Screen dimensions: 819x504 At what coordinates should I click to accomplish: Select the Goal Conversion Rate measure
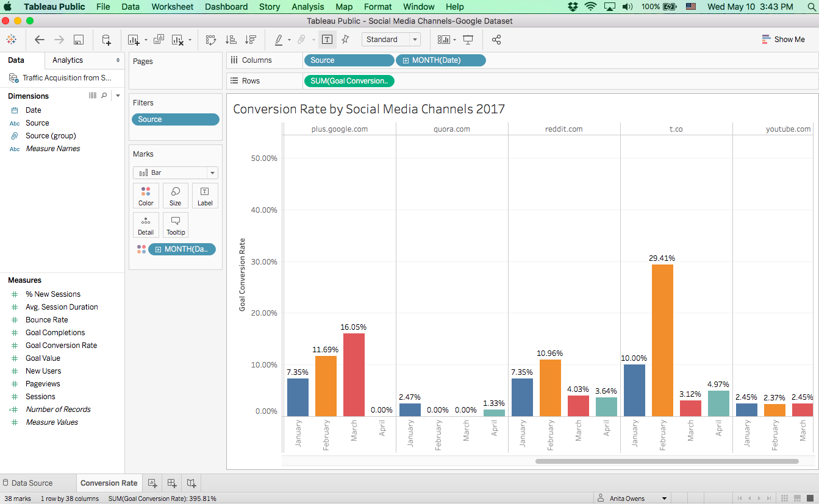click(61, 346)
